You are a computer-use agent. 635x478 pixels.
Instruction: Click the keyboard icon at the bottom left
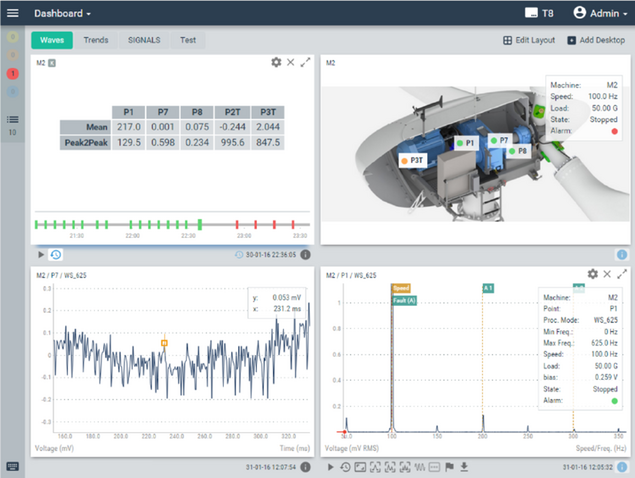(x=12, y=467)
